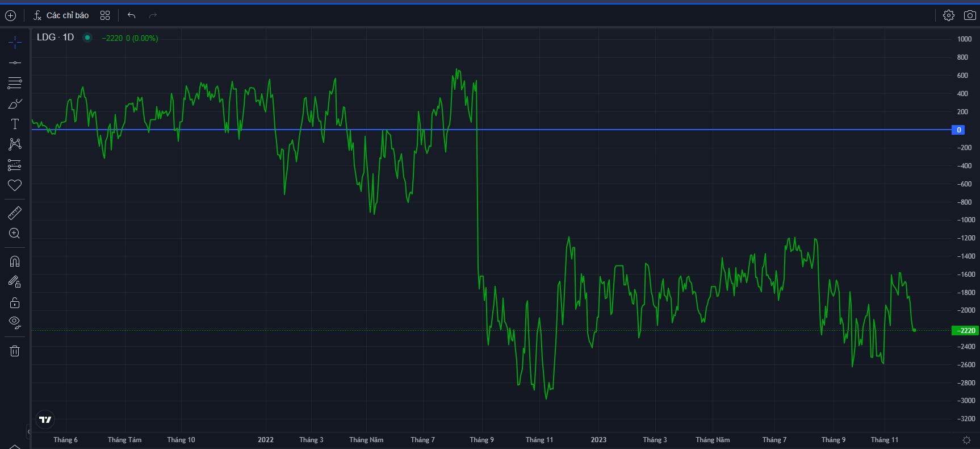Click the −1000 price scale label
Screen dimensions: 980x449
click(966, 220)
